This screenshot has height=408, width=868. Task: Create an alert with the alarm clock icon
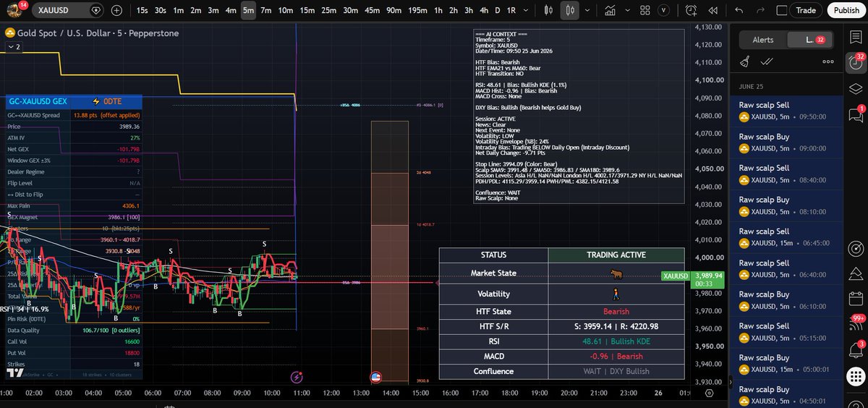(x=690, y=11)
